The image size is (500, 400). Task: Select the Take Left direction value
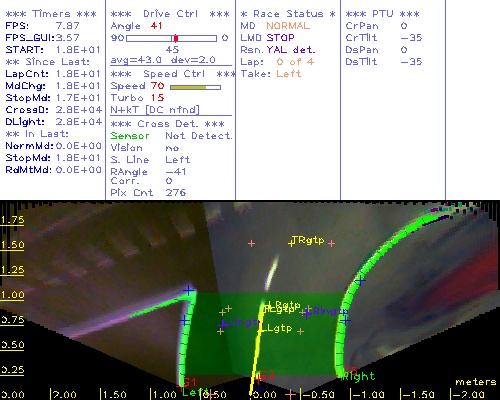pos(289,74)
